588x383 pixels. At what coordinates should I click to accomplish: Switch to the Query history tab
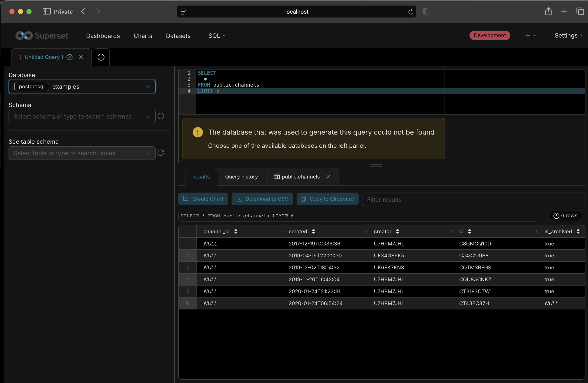click(241, 177)
